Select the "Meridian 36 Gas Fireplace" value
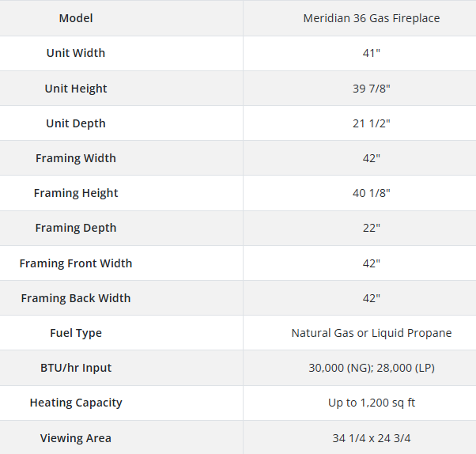476x454 pixels. [372, 18]
